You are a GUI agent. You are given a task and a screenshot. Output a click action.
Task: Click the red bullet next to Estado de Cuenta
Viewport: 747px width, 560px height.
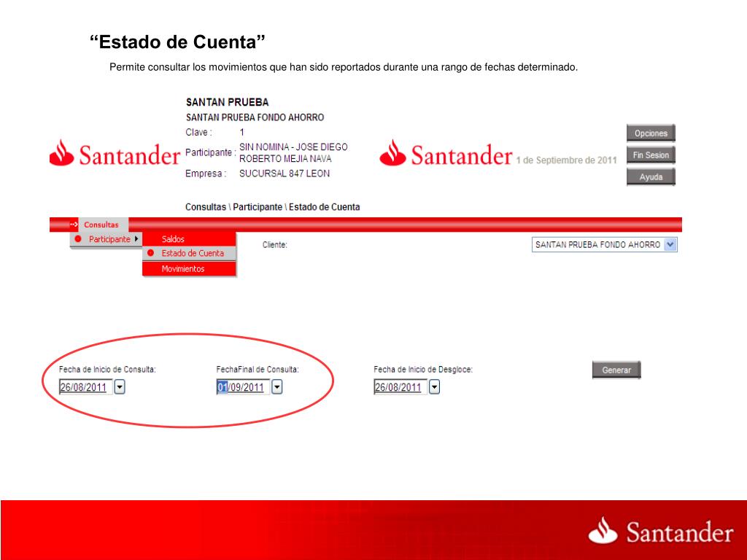coord(150,253)
